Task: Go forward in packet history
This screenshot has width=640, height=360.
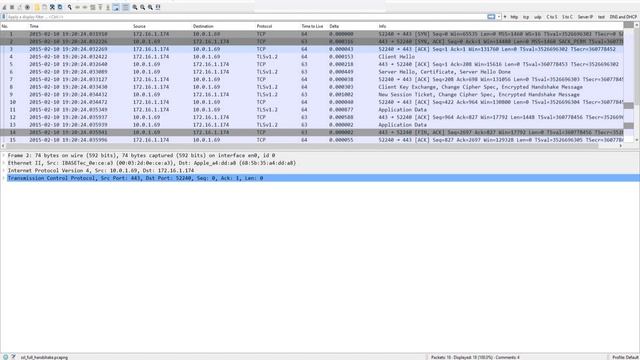Action: coord(85,7)
